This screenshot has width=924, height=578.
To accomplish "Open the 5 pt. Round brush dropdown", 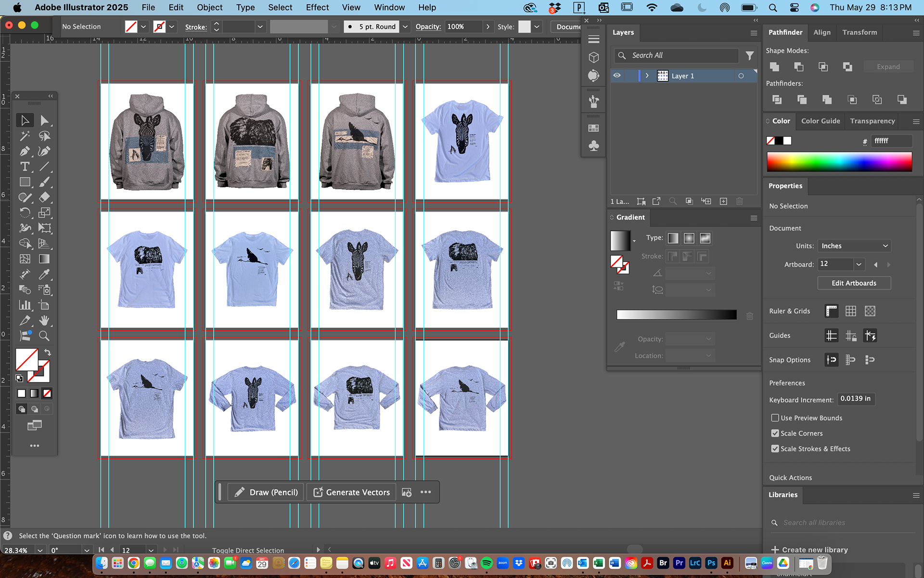I will click(405, 27).
